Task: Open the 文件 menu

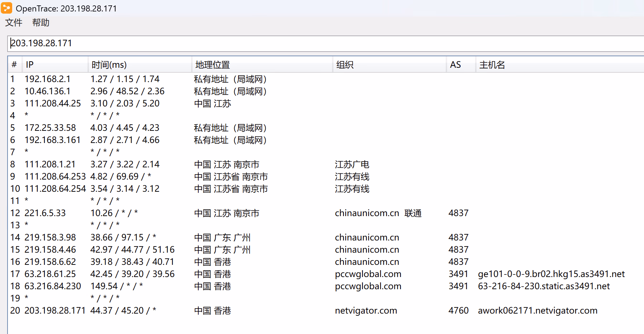Action: pos(14,23)
